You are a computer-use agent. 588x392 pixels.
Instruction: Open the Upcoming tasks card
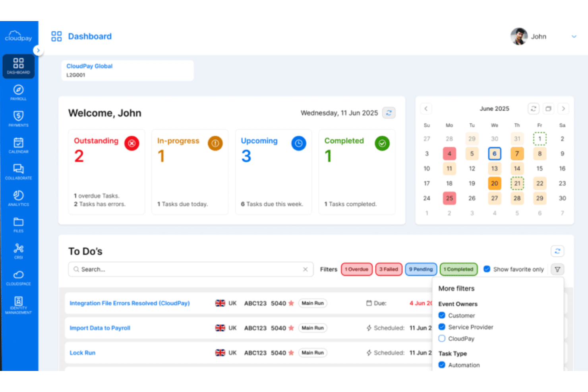click(273, 172)
